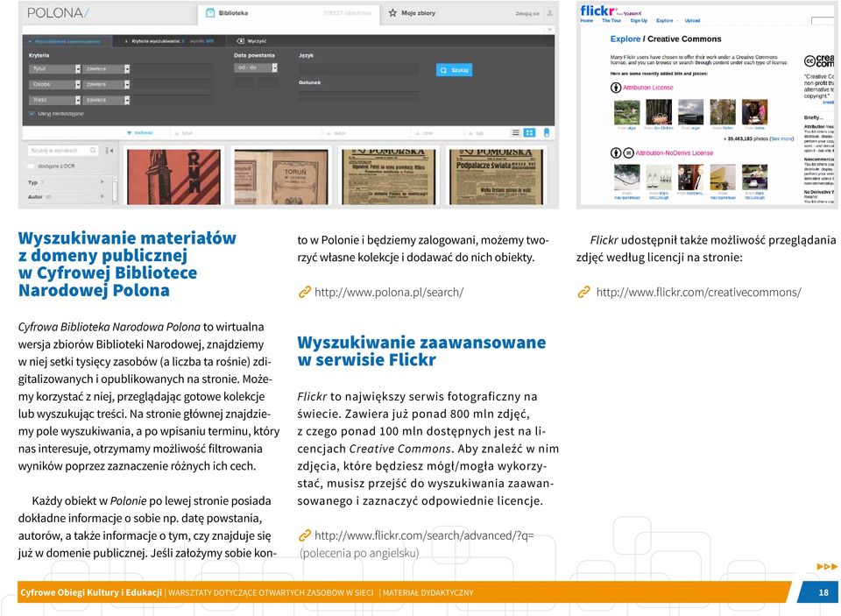Click the blue Szukaj button
Viewport: 841px width, 616px height.
455,70
